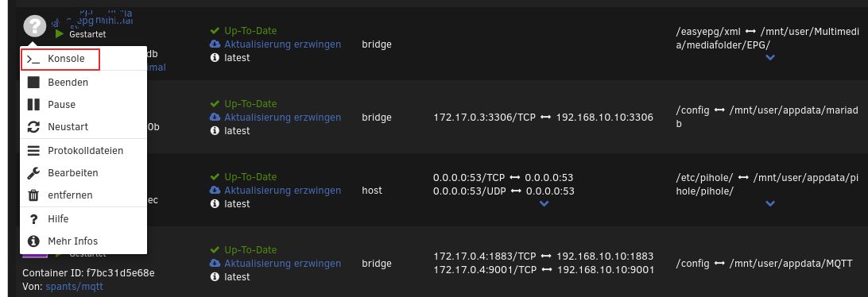Viewport: 868px width, 297px height.
Task: Click Aktualisierung erzwingen in the pihole row
Action: pos(282,191)
